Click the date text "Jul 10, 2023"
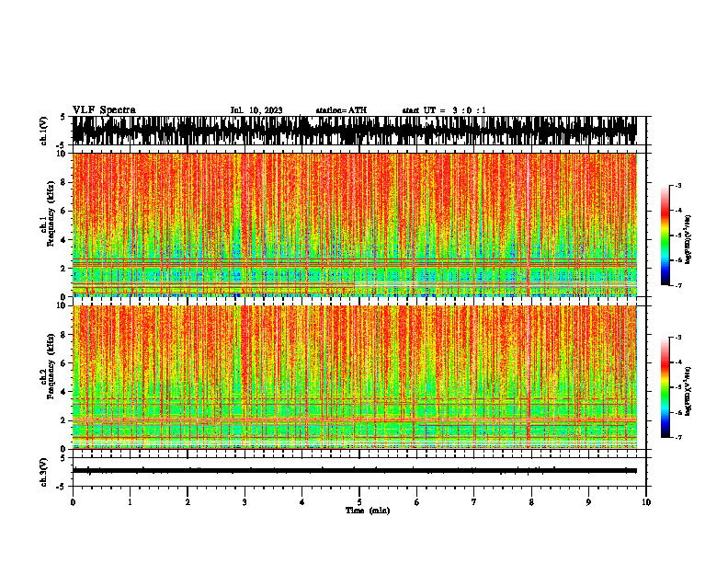Screen dimensions: 728x563 click(x=256, y=110)
